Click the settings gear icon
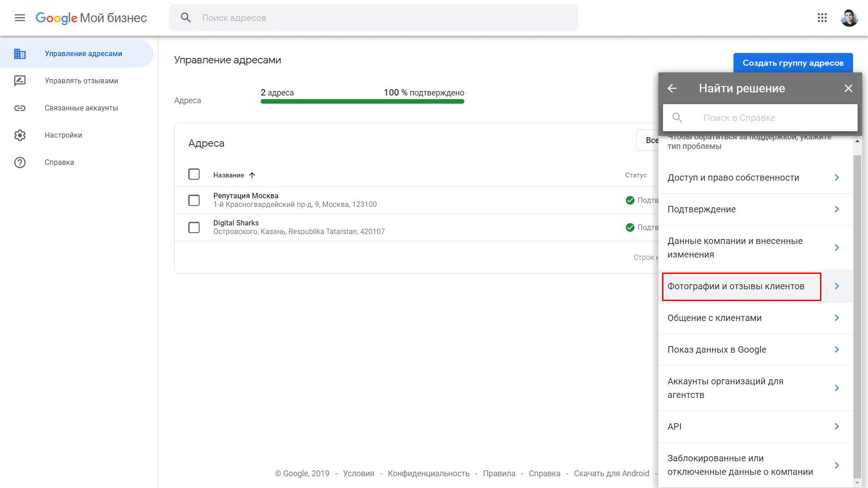 tap(20, 135)
